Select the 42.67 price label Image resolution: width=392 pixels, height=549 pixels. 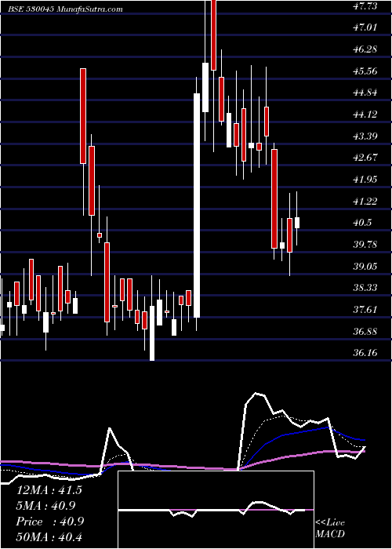(x=365, y=158)
